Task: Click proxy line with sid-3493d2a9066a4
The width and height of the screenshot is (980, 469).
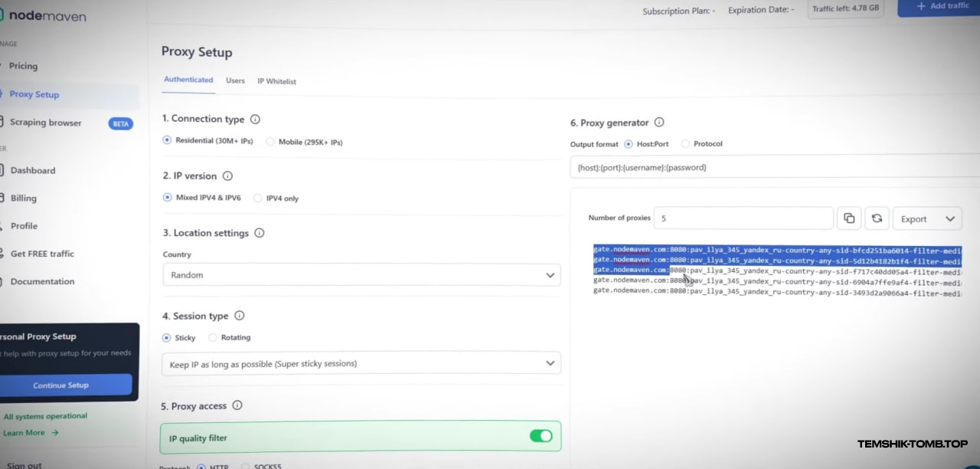Action: pos(777,292)
